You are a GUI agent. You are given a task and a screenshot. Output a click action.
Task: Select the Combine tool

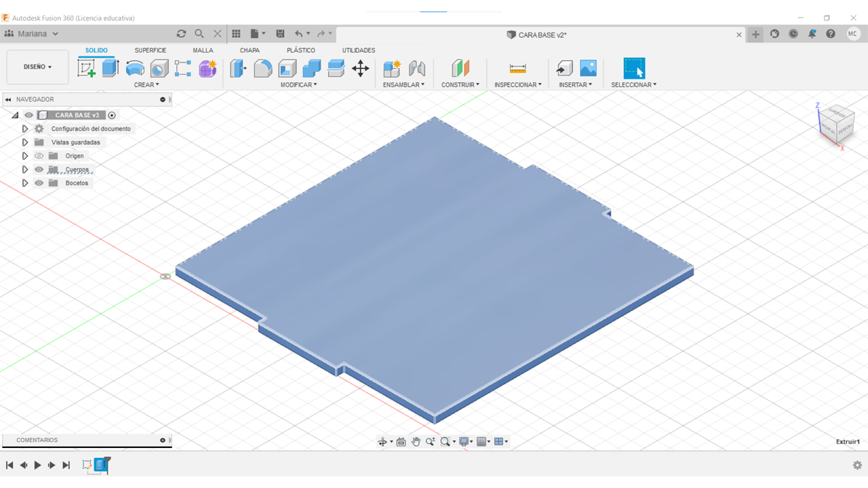coord(311,68)
